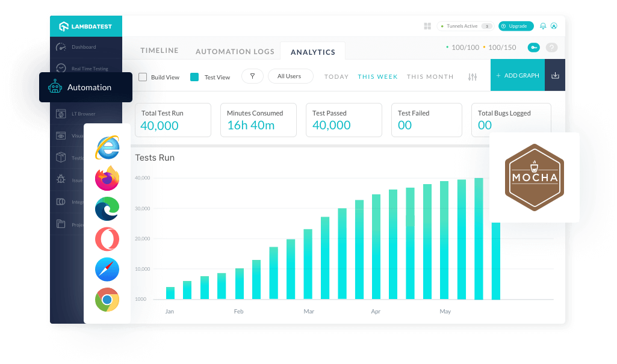Open the apps grid icon
Image resolution: width=617 pixels, height=364 pixels.
tap(427, 26)
